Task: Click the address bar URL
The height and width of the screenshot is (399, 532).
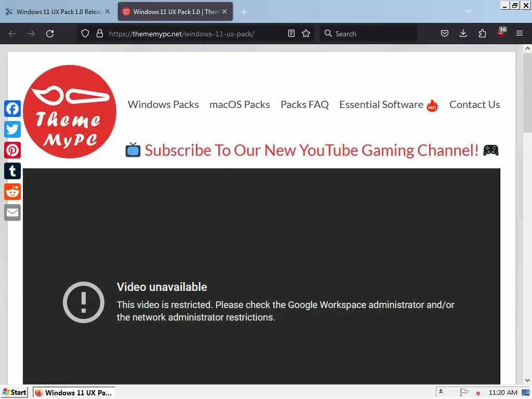Action: click(181, 34)
